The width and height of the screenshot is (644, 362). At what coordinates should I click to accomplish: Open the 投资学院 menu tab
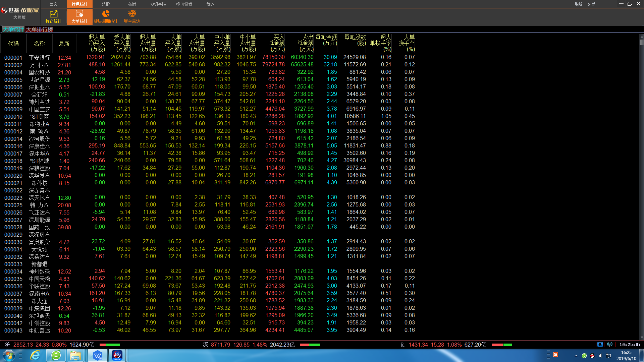point(158,4)
